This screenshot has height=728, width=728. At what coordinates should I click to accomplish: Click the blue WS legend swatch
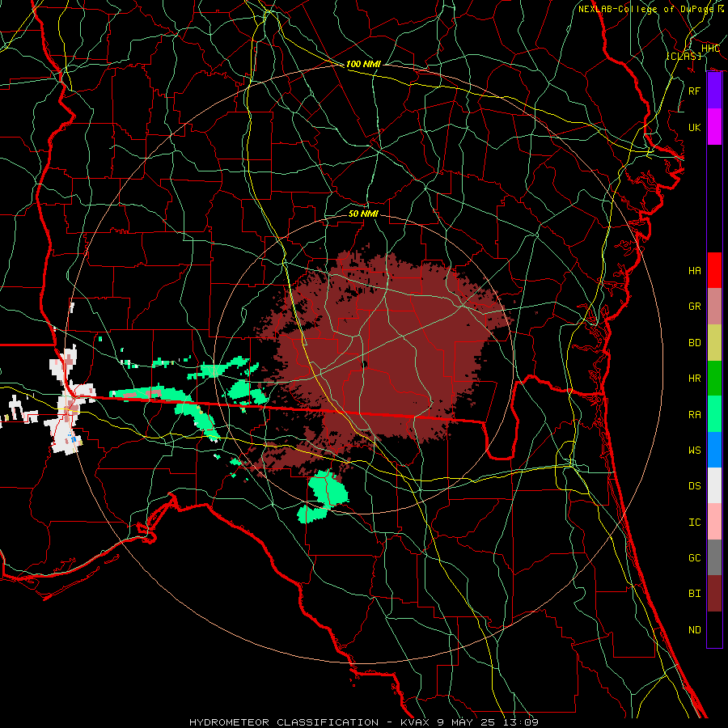click(x=714, y=450)
